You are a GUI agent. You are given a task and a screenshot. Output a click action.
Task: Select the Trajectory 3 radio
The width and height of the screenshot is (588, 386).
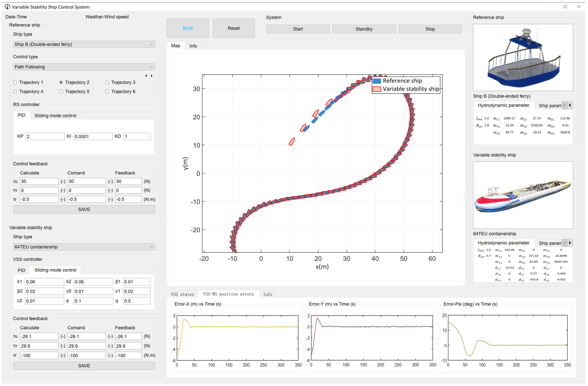click(x=107, y=83)
